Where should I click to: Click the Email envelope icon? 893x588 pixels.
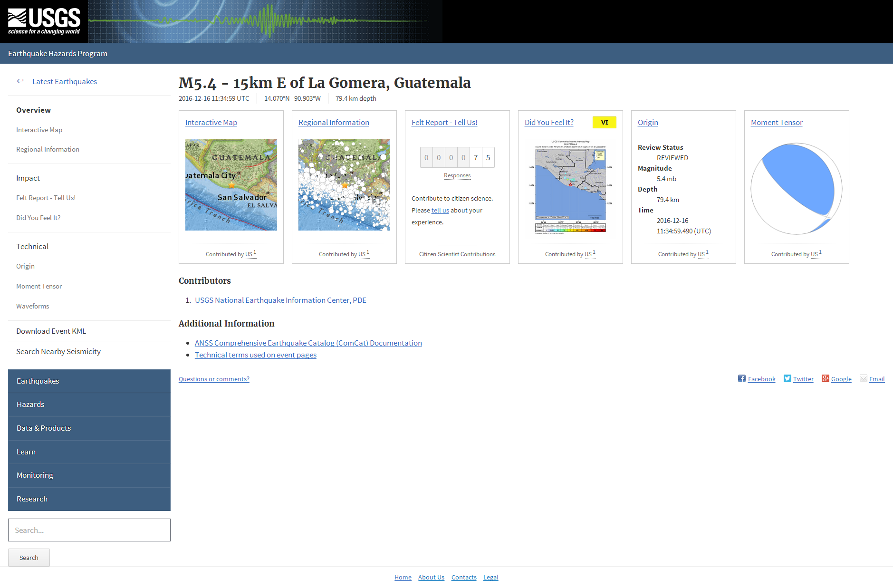tap(863, 378)
